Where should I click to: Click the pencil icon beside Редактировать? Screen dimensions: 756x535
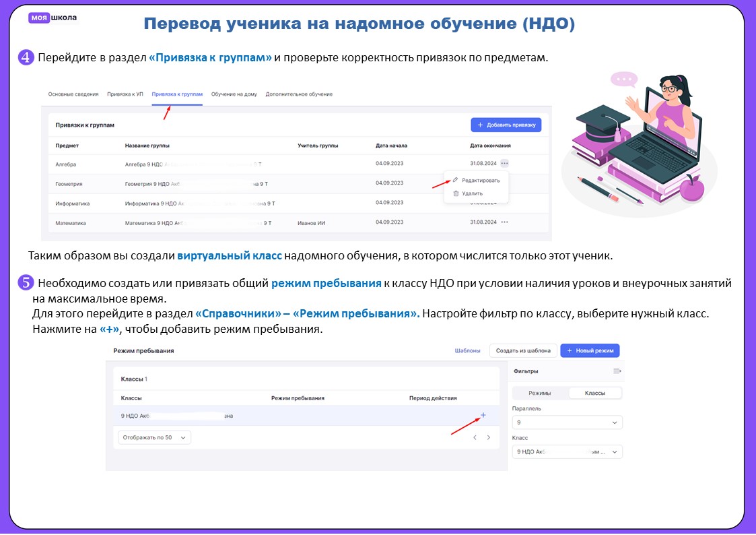(x=455, y=180)
